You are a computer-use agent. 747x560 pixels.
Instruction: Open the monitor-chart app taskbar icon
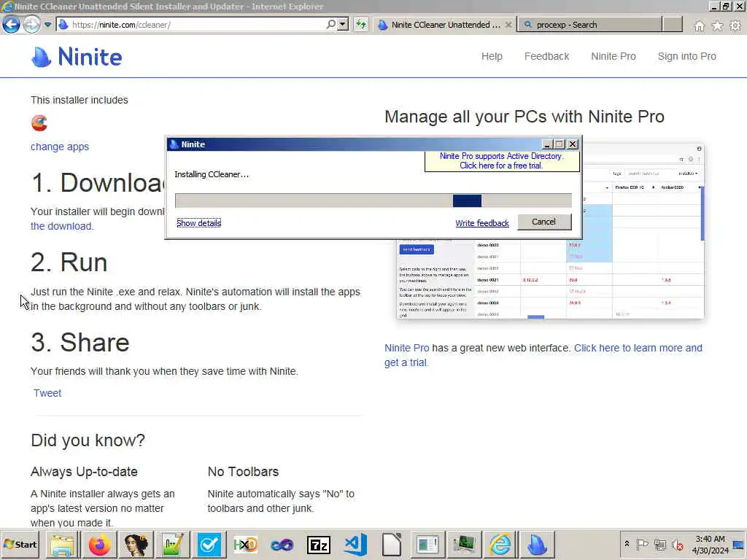pyautogui.click(x=463, y=544)
